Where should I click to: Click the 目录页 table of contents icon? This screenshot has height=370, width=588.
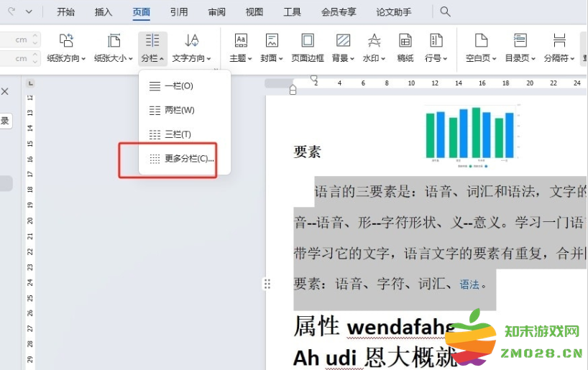tap(520, 41)
